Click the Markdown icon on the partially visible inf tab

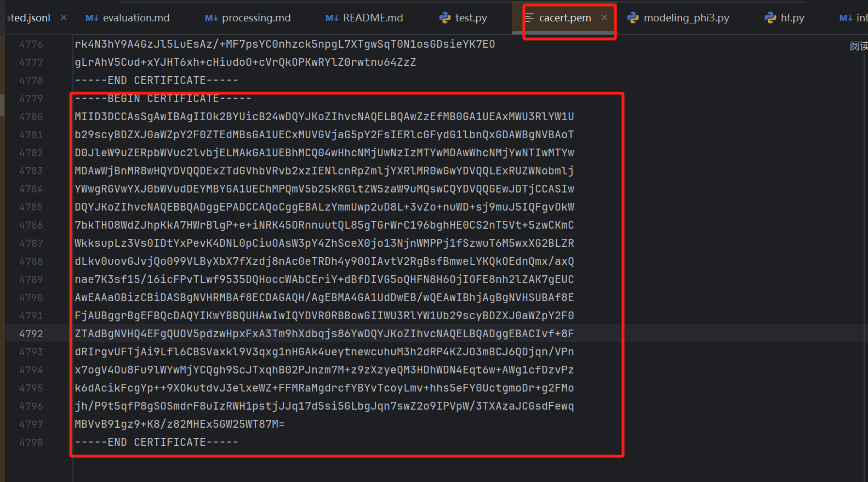846,18
